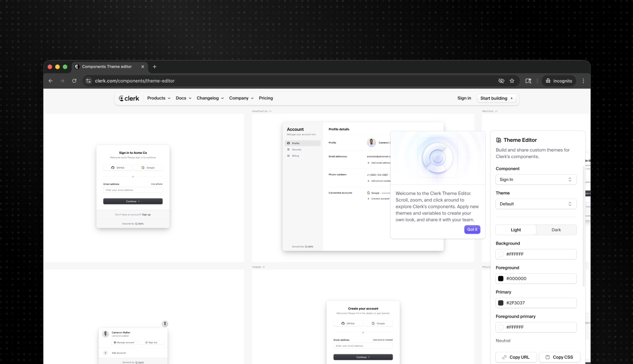633x364 pixels.
Task: Click the tracking protection eye icon
Action: [501, 81]
